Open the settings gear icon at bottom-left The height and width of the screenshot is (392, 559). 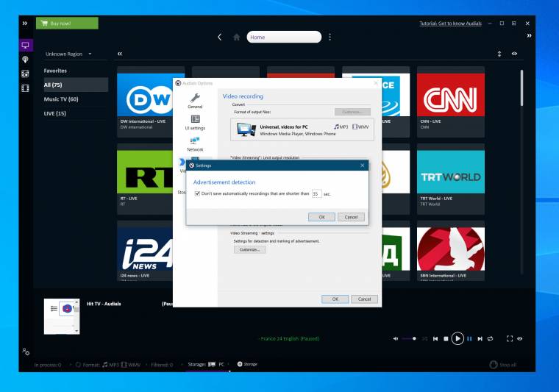pos(26,352)
